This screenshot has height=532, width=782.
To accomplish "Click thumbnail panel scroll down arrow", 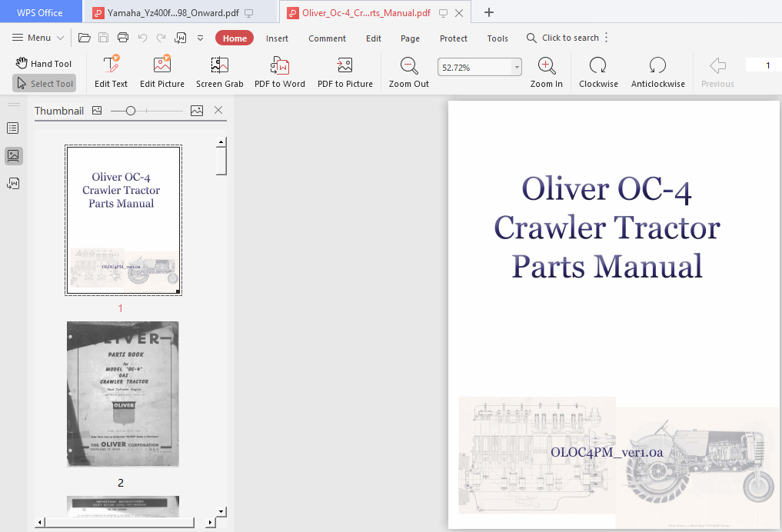I will click(221, 511).
